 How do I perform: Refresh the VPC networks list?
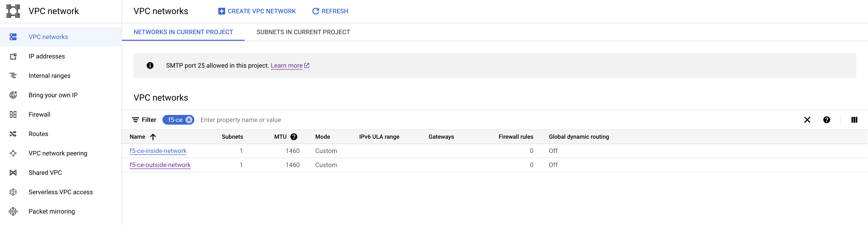pyautogui.click(x=330, y=11)
